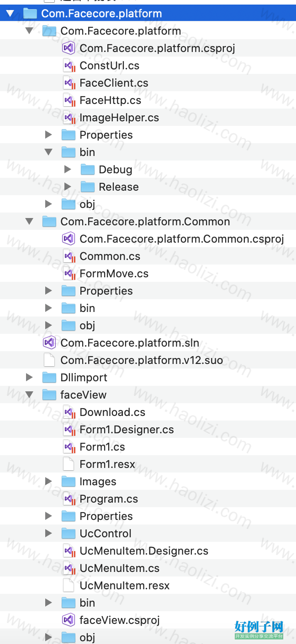Expand the Dllimport folder
The image size is (296, 644).
click(x=29, y=377)
